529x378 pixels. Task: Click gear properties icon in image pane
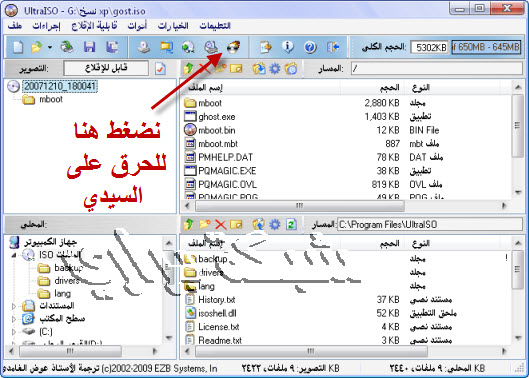275,69
